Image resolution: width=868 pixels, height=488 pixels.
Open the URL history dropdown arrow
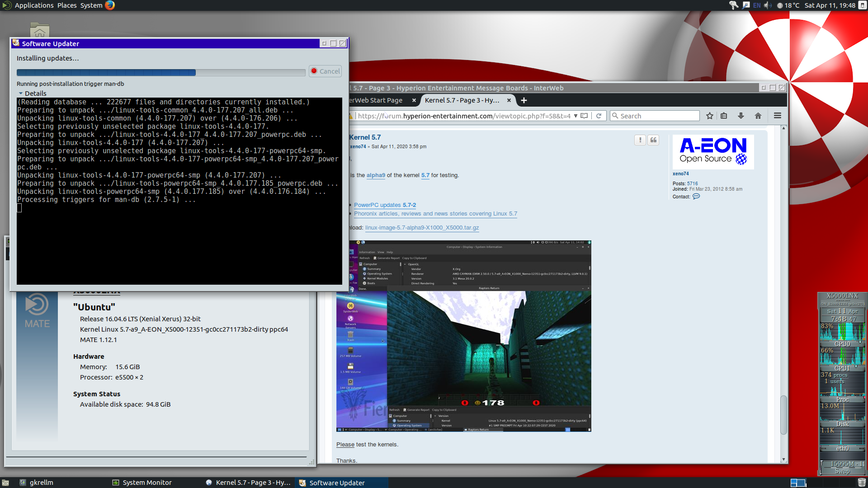click(x=576, y=116)
